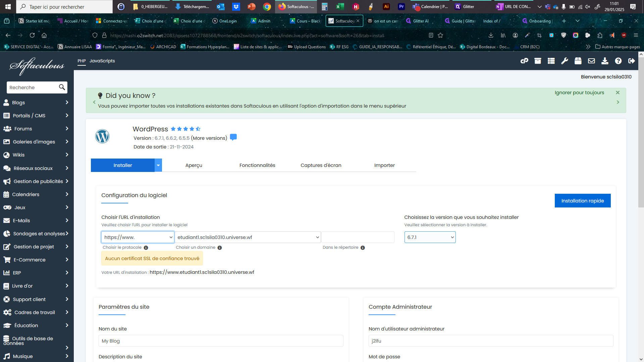
Task: Click the administrator username field
Action: click(491, 341)
